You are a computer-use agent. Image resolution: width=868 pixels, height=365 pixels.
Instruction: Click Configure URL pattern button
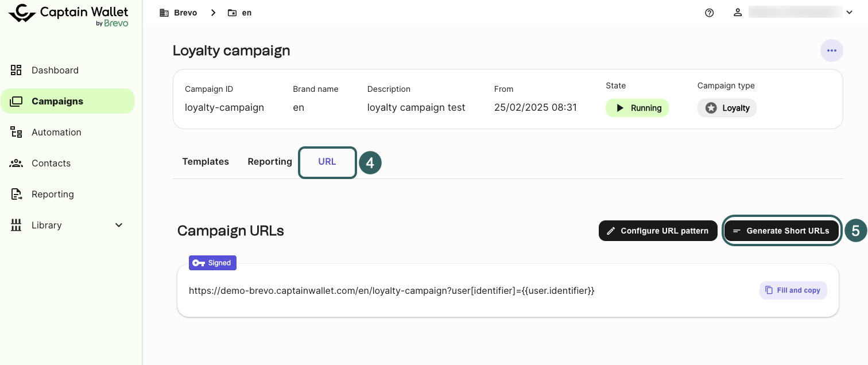(x=658, y=231)
